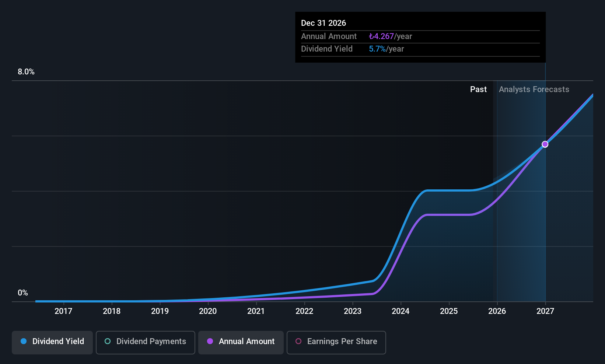The image size is (605, 364).
Task: Click the blue Dividend Yield legend dot
Action: coord(24,341)
